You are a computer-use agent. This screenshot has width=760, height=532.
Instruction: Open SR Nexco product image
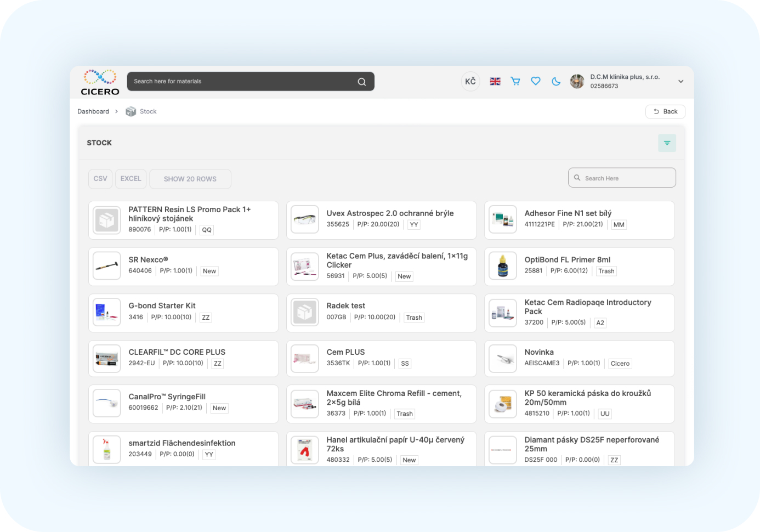pos(107,266)
